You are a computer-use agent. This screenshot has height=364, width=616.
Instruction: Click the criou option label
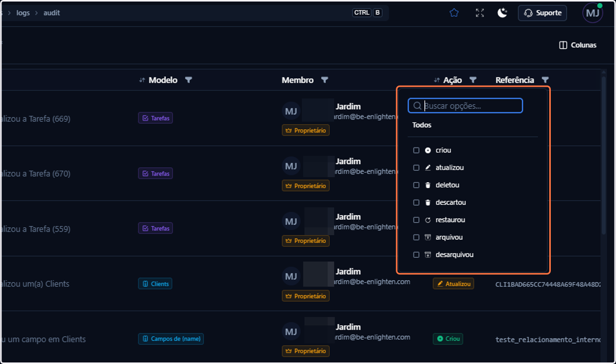444,150
